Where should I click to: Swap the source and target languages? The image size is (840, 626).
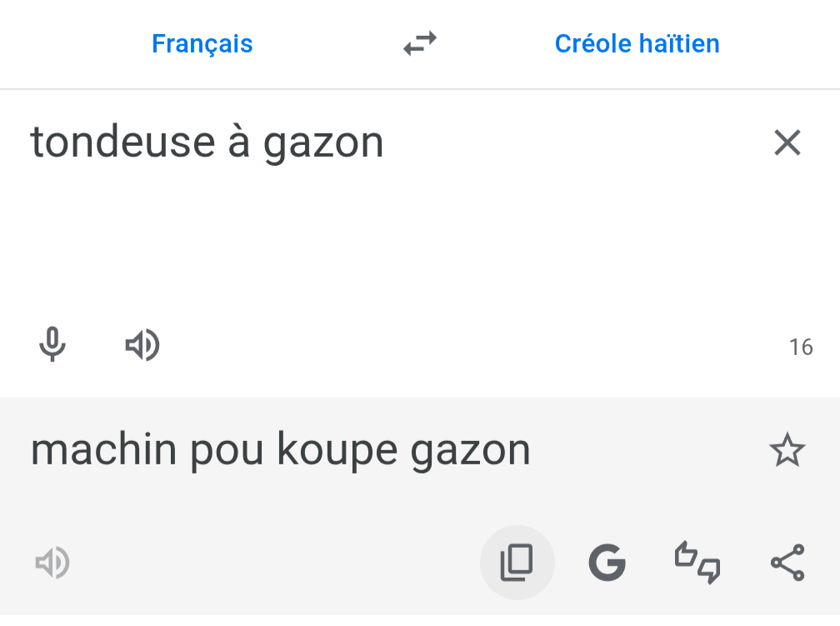[420, 43]
